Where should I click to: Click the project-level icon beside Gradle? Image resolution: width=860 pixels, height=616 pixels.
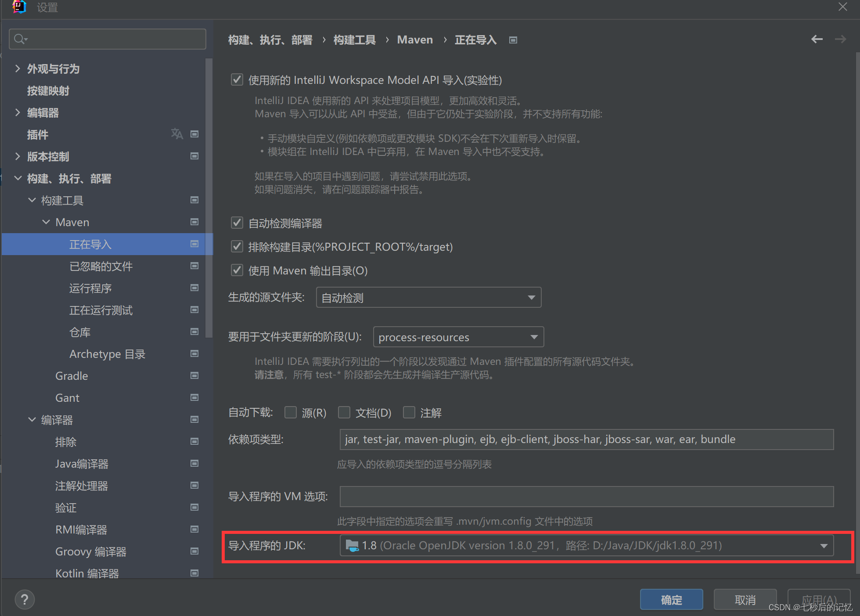coord(194,376)
